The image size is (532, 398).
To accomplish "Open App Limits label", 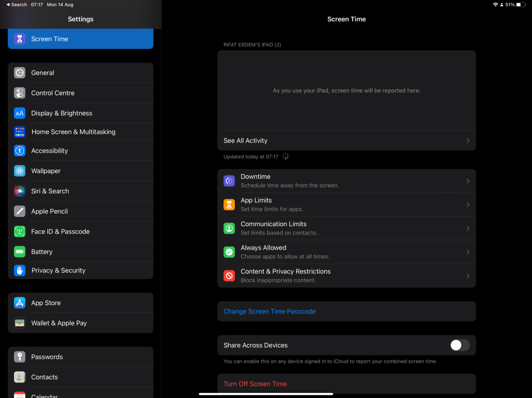I will click(256, 200).
